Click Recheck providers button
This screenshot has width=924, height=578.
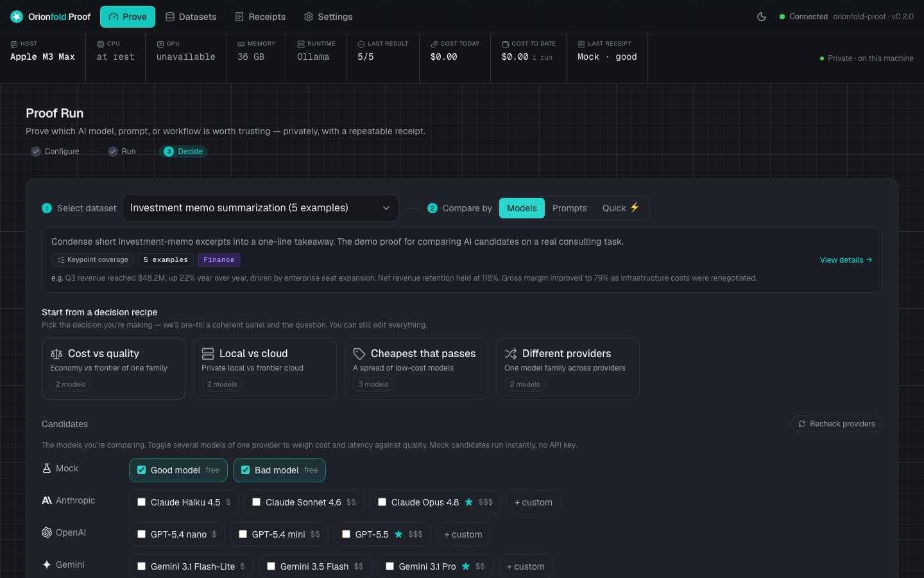tap(837, 424)
